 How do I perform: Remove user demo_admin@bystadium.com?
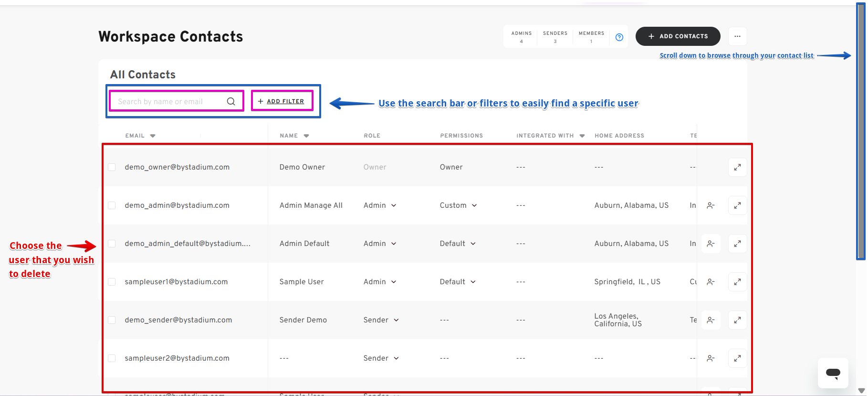point(711,205)
